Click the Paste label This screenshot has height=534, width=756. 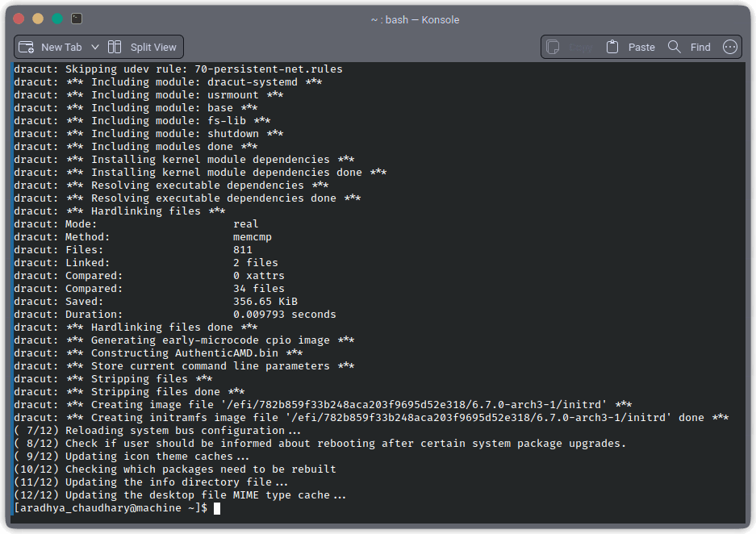coord(641,48)
